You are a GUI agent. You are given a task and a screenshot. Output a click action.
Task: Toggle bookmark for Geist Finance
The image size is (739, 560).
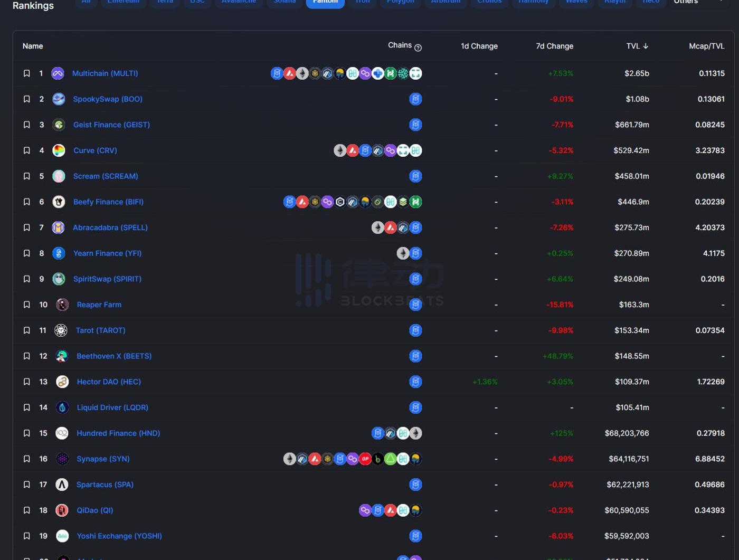tap(26, 125)
